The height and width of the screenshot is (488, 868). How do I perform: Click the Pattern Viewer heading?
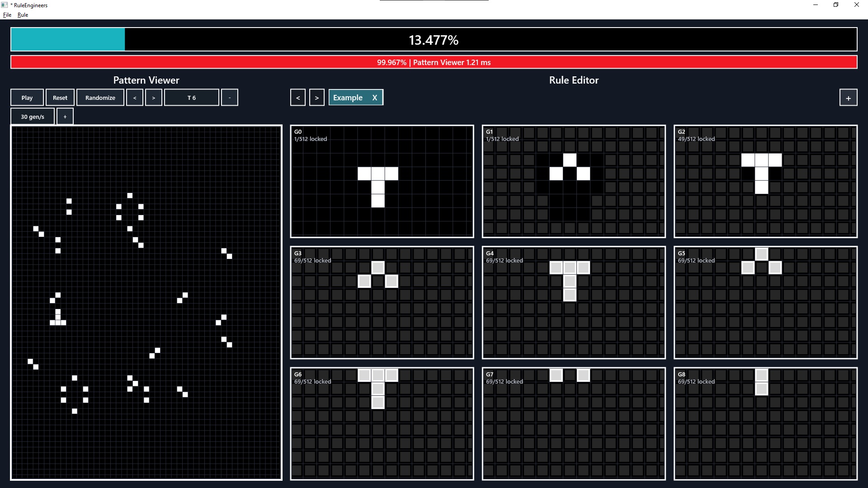point(146,80)
